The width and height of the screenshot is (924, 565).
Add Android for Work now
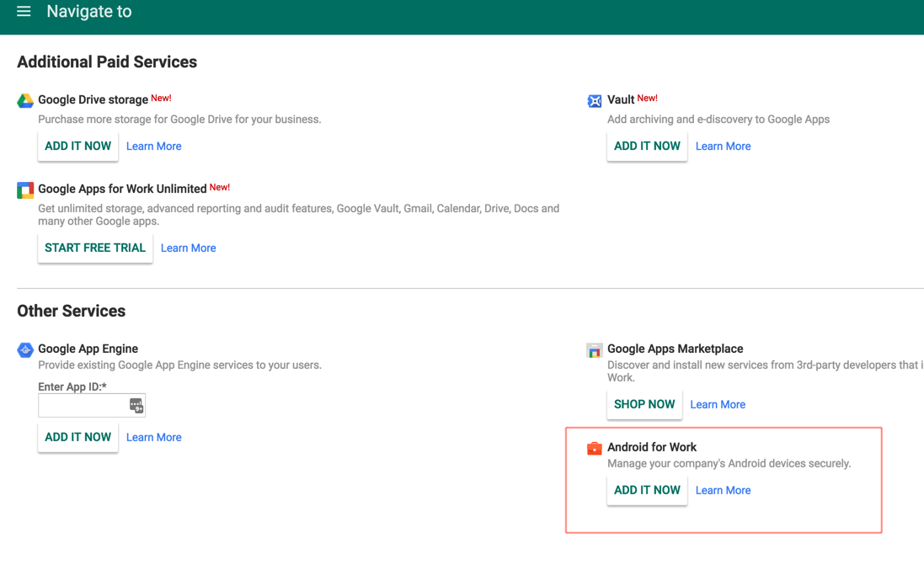[x=647, y=491]
